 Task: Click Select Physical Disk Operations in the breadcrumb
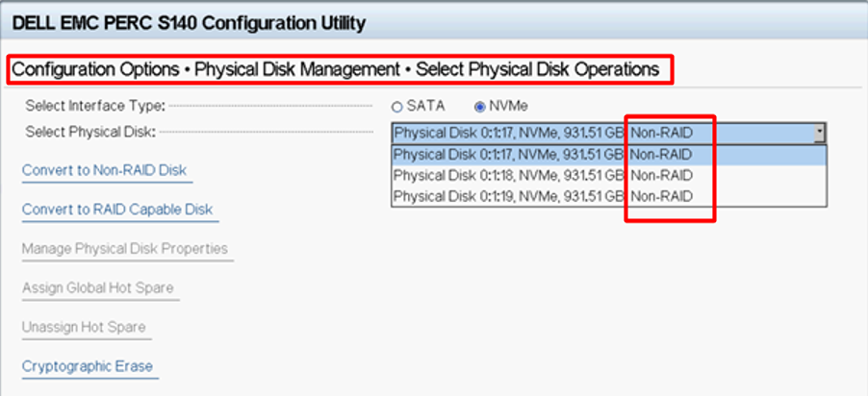[x=537, y=69]
